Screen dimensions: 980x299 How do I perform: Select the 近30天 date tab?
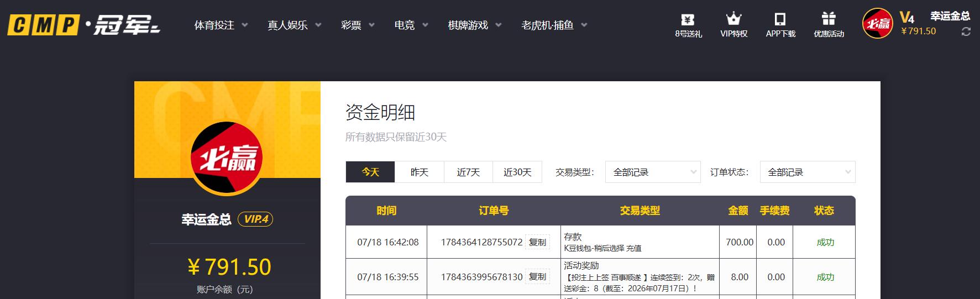tap(517, 172)
